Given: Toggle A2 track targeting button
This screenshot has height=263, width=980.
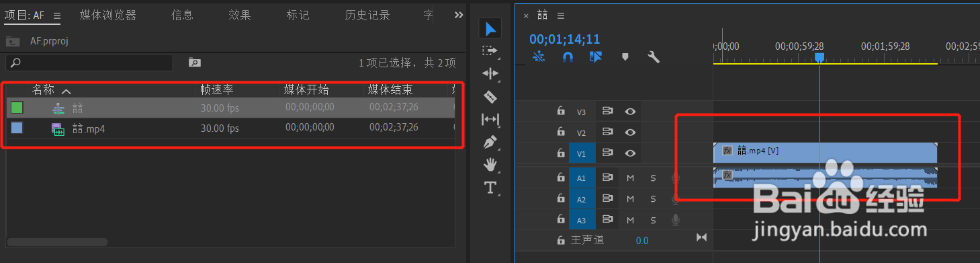Looking at the screenshot, I should pos(582,199).
